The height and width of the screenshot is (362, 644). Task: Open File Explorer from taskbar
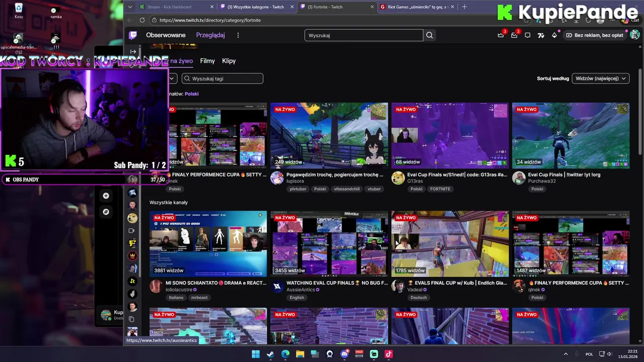point(300,354)
